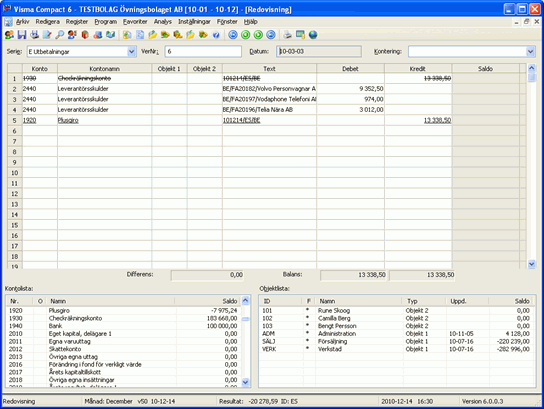This screenshot has width=544, height=409.
Task: Select Bank account 1940 in Kontolista
Action: (124, 326)
